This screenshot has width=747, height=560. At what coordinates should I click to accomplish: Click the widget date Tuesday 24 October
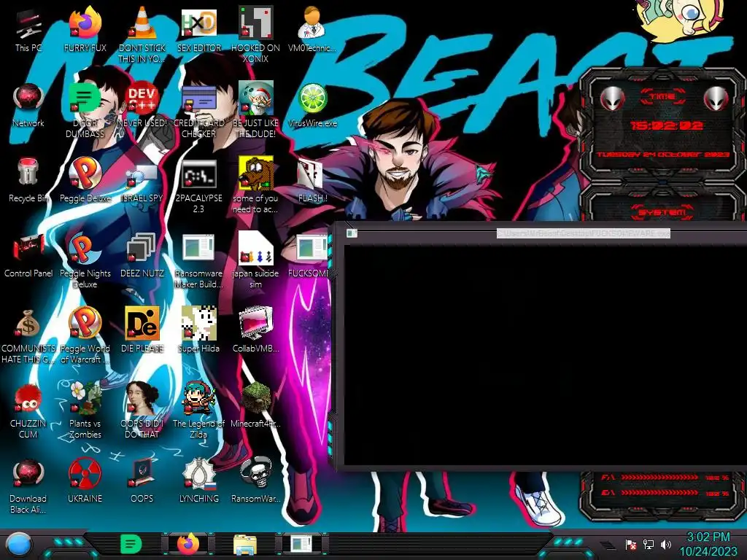662,155
